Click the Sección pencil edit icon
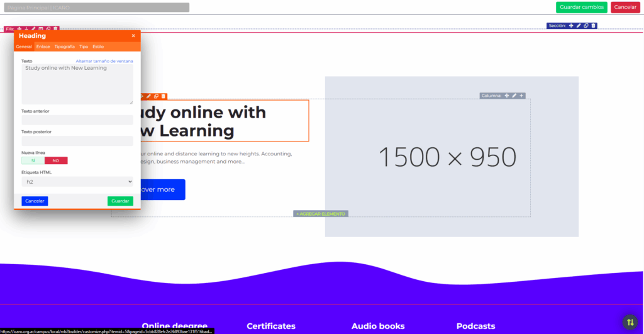644x334 pixels. (x=579, y=26)
